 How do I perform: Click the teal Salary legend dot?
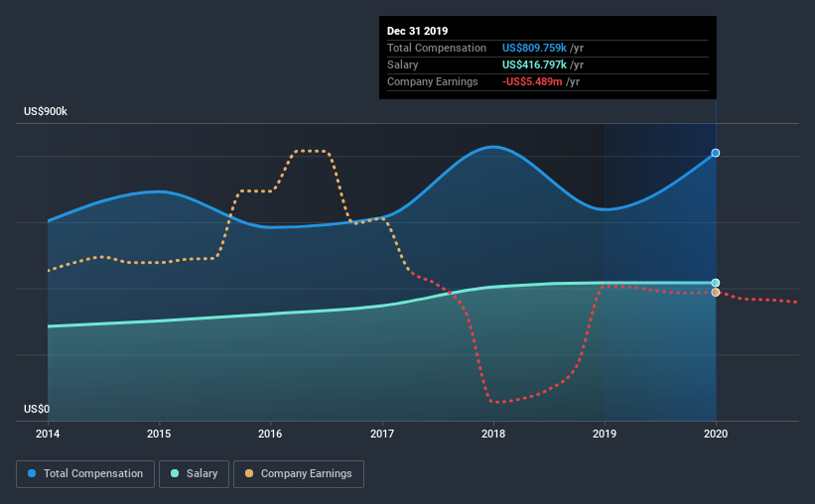[175, 473]
